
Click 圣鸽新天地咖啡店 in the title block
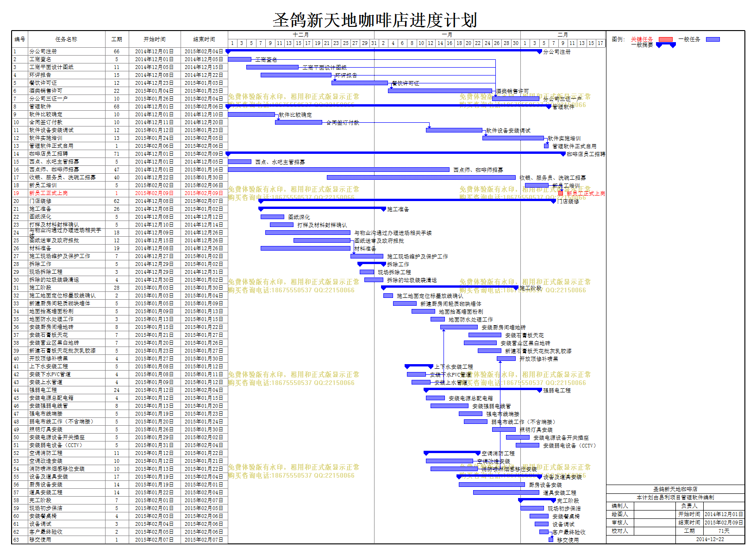(675, 489)
